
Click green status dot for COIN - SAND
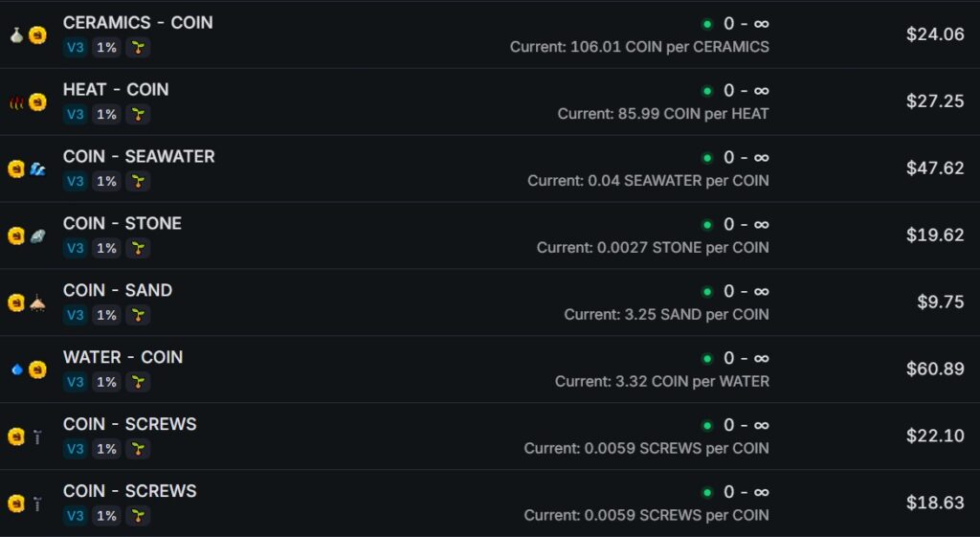click(707, 292)
